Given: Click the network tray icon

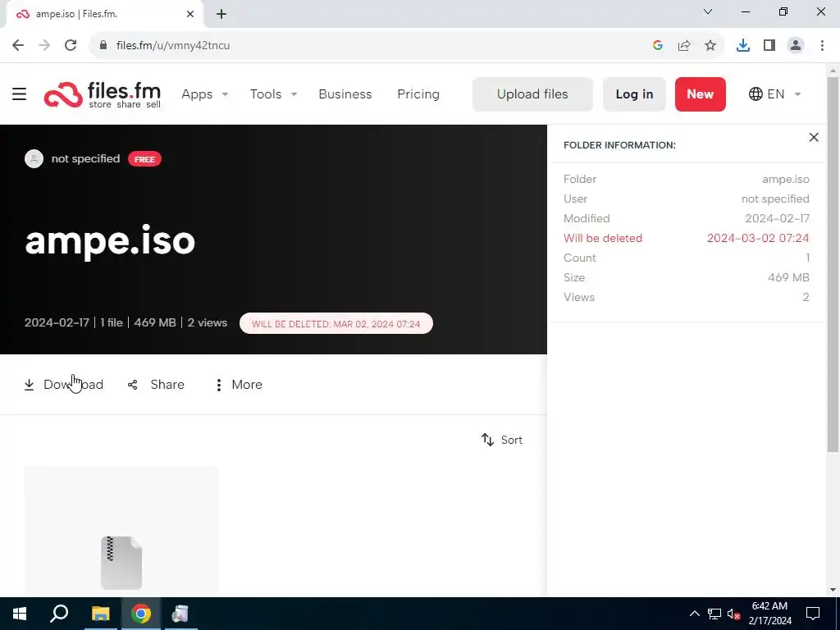Looking at the screenshot, I should click(714, 614).
